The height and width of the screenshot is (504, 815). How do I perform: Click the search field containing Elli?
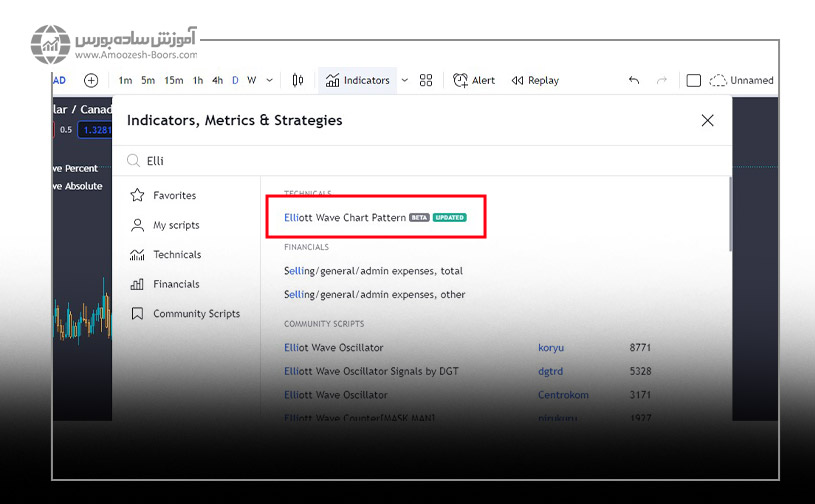(x=400, y=160)
